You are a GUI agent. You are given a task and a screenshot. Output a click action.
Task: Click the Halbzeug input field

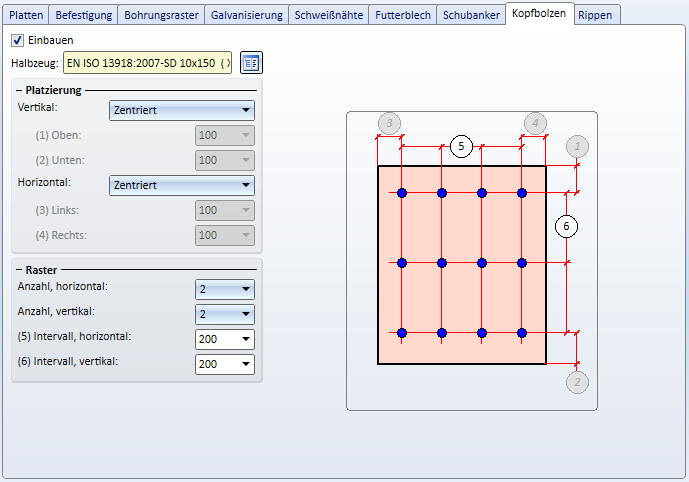pyautogui.click(x=147, y=63)
